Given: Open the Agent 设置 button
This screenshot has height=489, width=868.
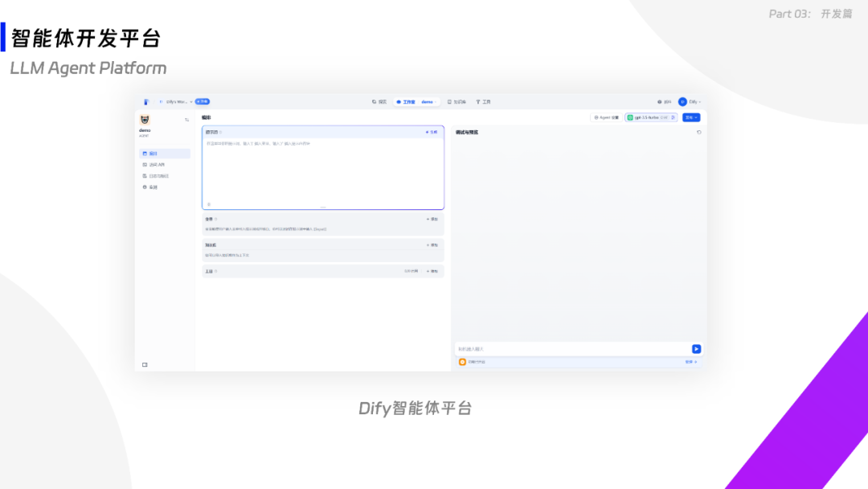Looking at the screenshot, I should click(x=607, y=117).
